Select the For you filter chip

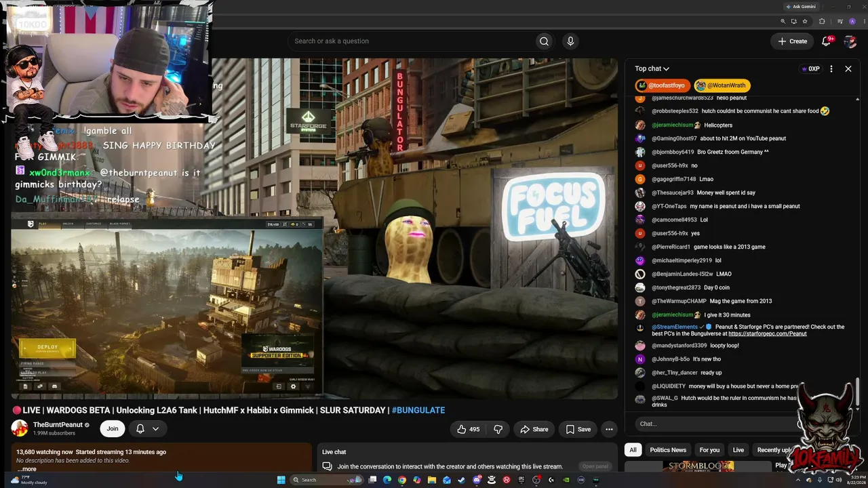pyautogui.click(x=709, y=450)
